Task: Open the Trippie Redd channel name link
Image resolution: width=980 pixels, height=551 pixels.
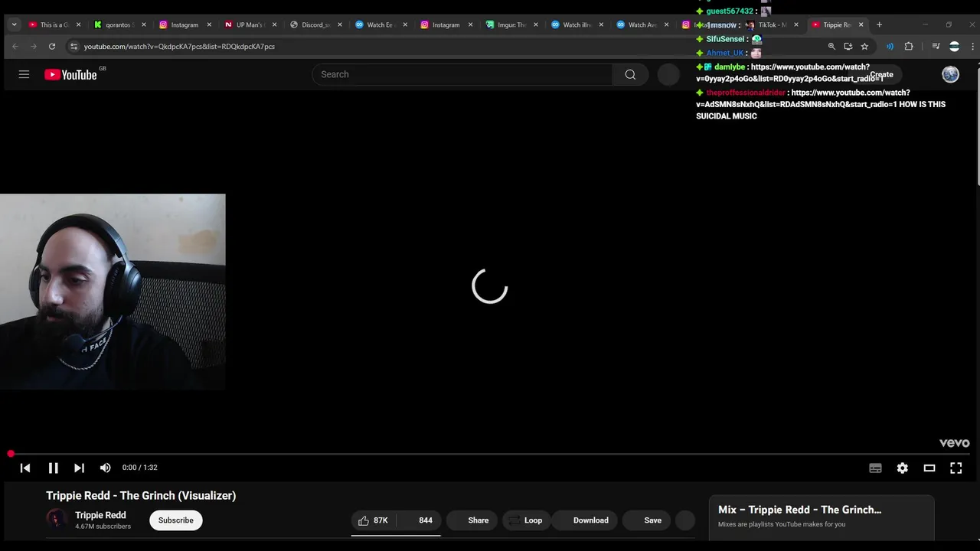Action: [x=100, y=515]
